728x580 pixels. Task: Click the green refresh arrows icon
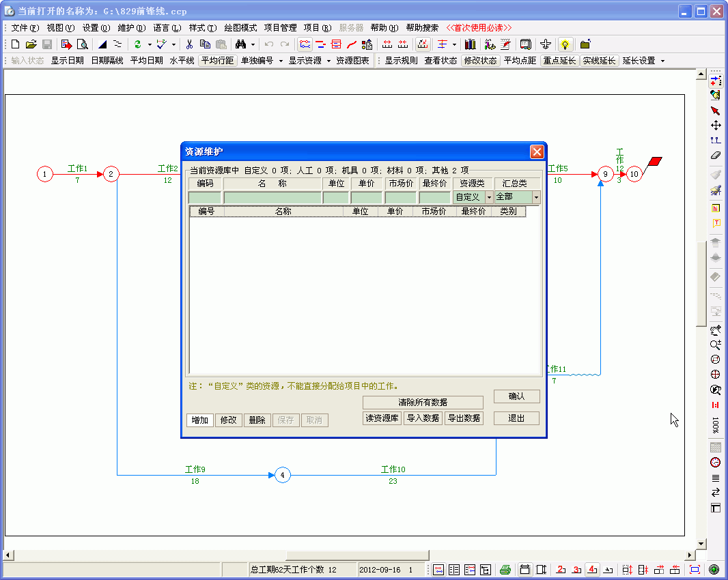click(x=137, y=44)
